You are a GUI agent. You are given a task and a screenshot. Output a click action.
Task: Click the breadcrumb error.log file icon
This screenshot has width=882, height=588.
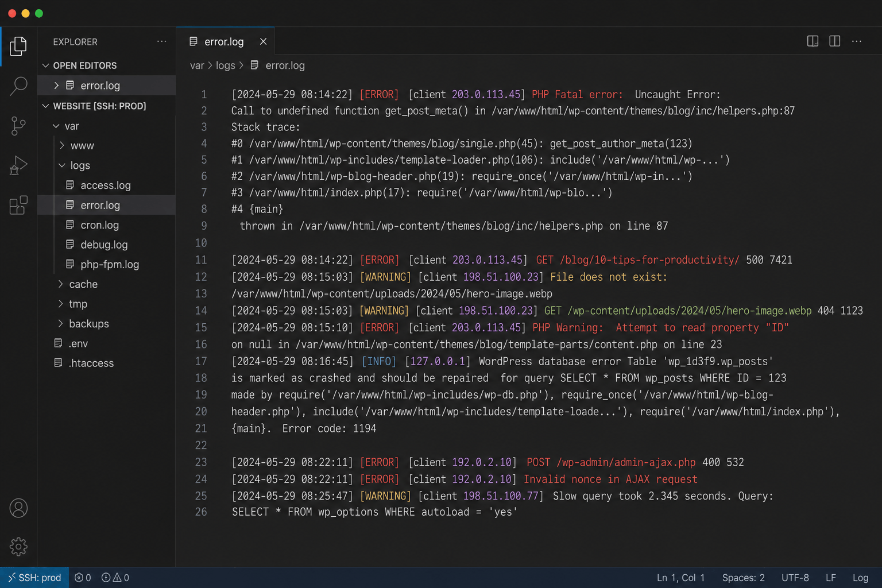coord(254,65)
